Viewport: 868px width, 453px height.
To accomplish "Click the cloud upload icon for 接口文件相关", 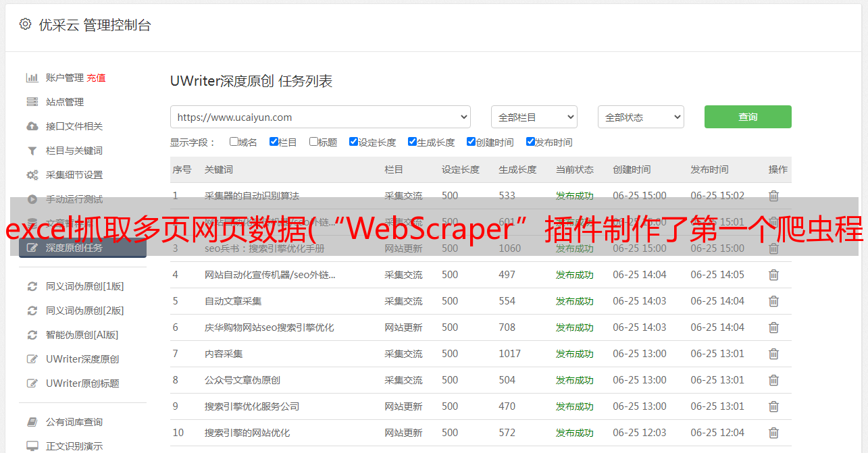I will [x=32, y=126].
